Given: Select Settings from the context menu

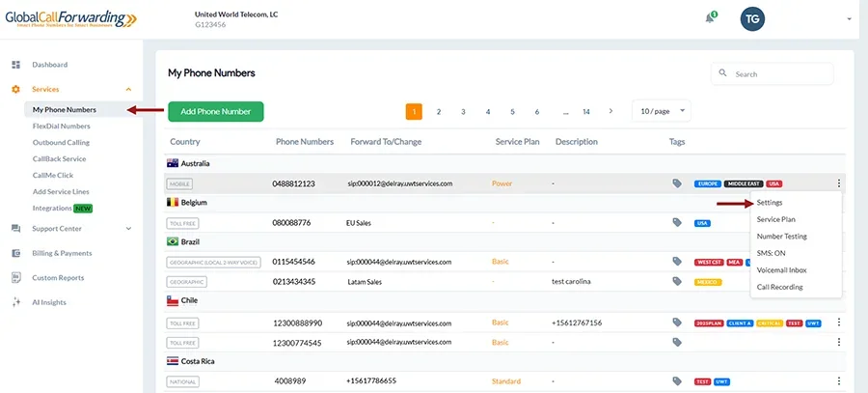Looking at the screenshot, I should click(770, 203).
